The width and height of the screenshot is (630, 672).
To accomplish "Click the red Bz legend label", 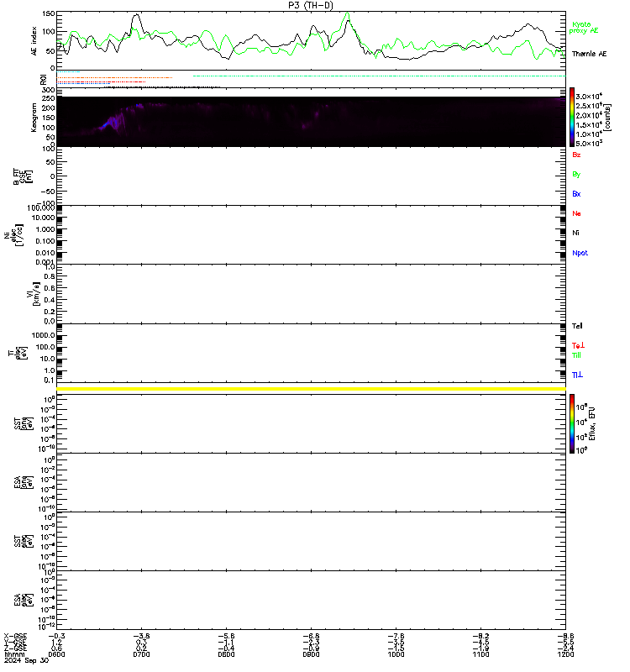I will coord(576,155).
